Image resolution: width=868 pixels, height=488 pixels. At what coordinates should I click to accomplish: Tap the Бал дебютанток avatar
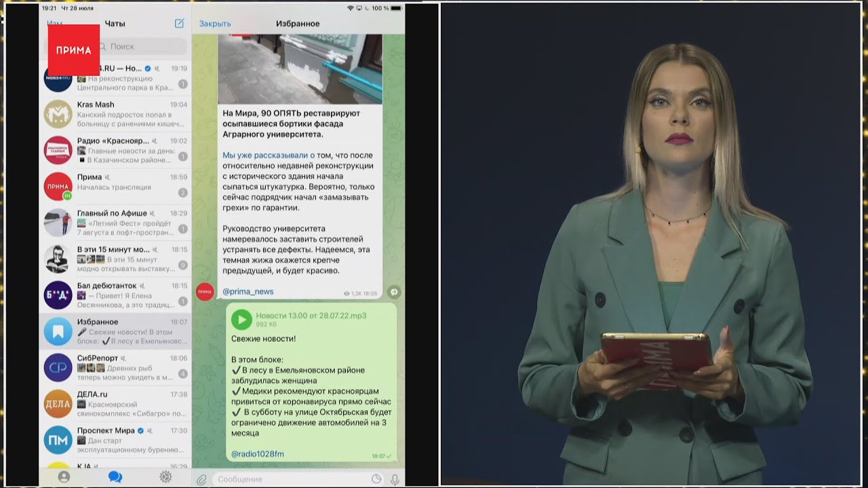(58, 295)
